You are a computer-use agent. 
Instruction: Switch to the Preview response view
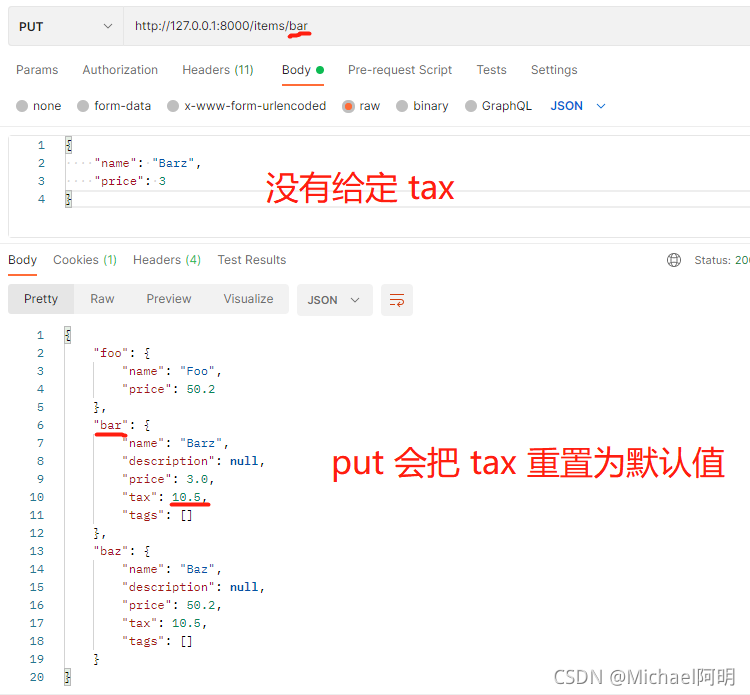click(169, 299)
